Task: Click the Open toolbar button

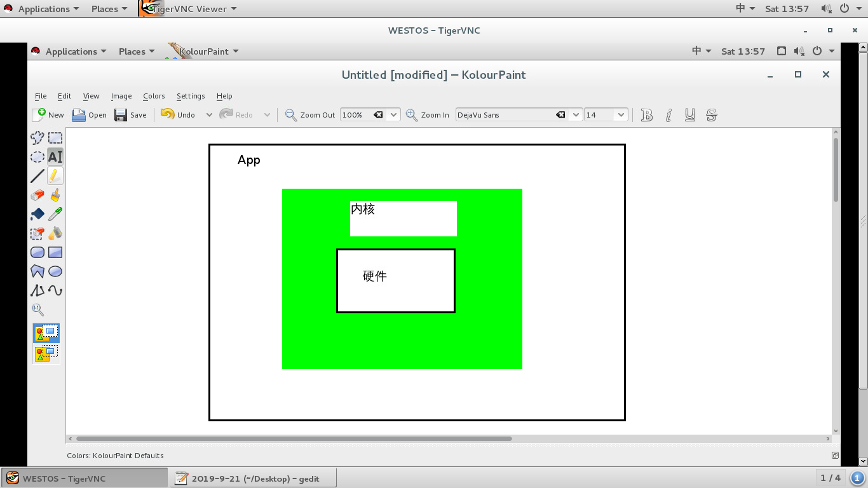Action: pos(89,115)
